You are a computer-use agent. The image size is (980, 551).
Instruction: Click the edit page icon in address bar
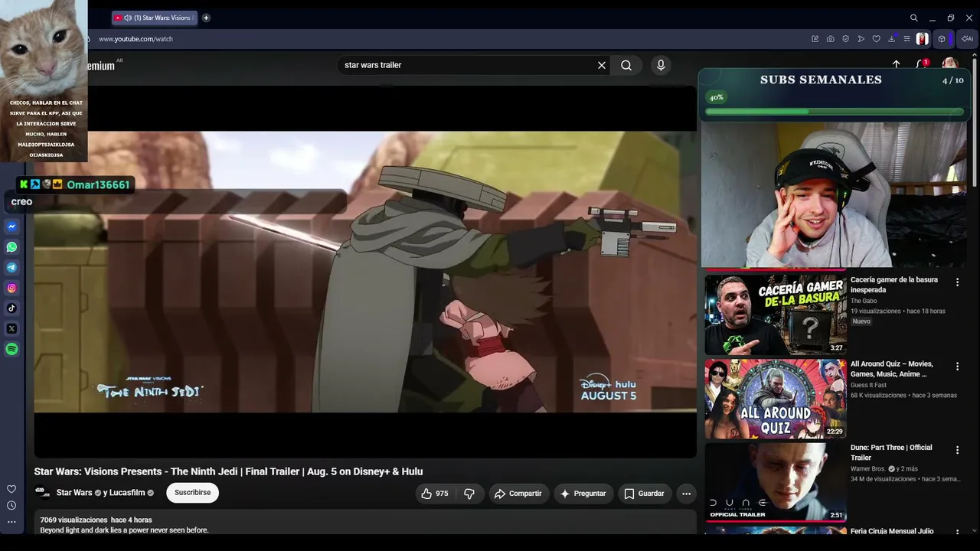click(x=815, y=39)
